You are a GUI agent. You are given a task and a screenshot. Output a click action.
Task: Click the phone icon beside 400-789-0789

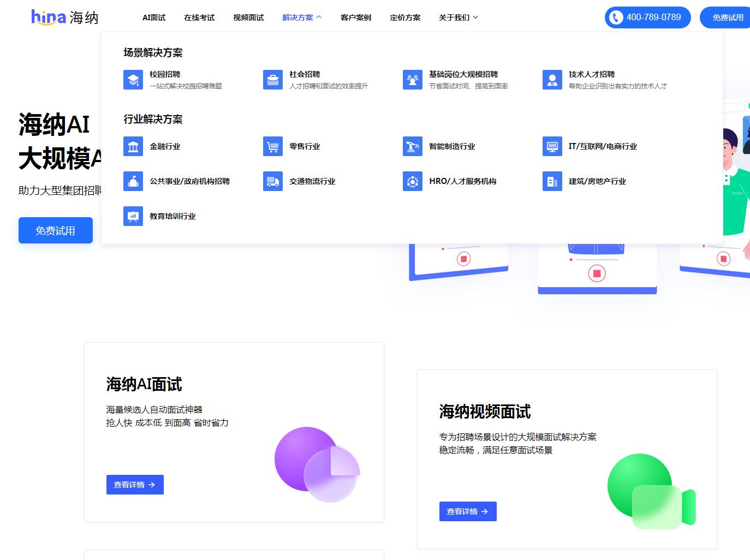[616, 17]
